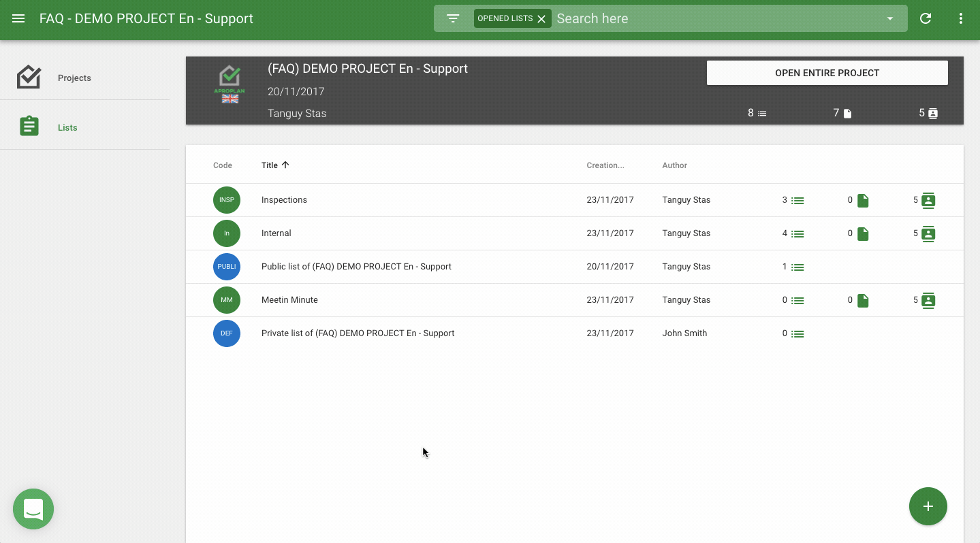Click the project date 20/11/2017
980x543 pixels.
(296, 92)
